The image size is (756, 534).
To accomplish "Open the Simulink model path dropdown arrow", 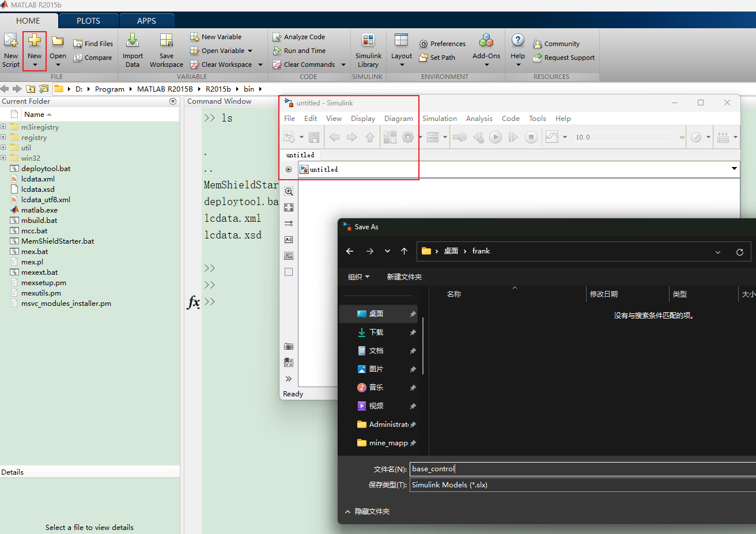I will tap(734, 169).
